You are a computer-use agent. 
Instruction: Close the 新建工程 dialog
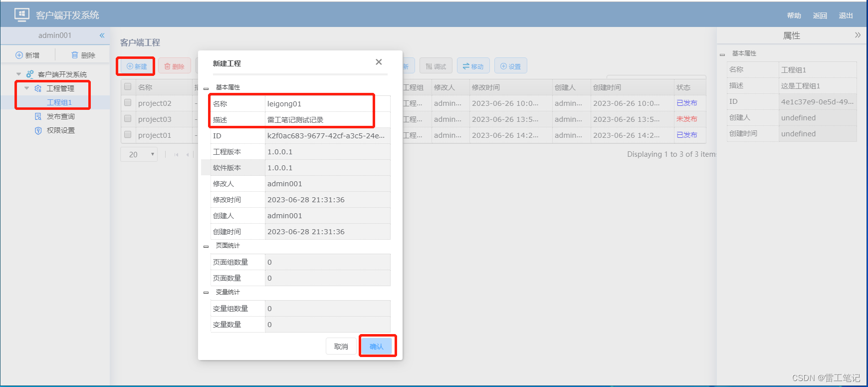point(379,62)
